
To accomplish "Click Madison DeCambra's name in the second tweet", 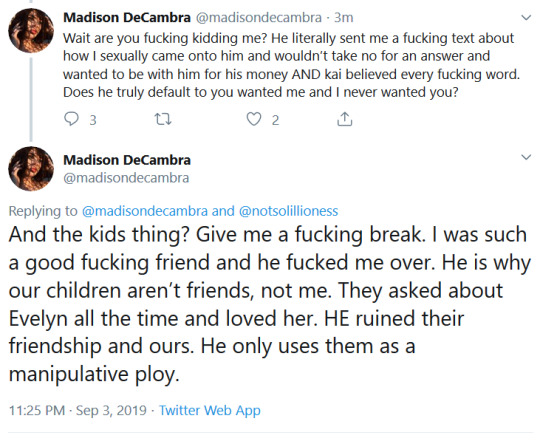I will pyautogui.click(x=127, y=160).
